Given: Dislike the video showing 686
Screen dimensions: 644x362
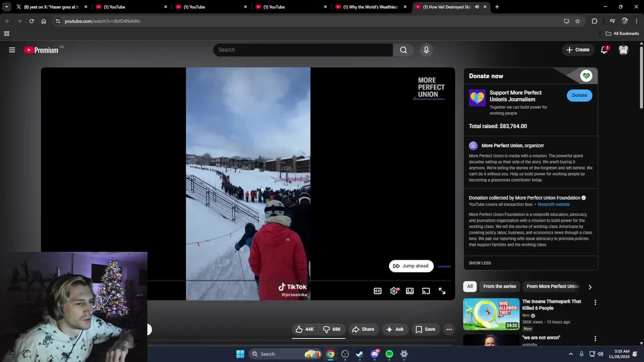Looking at the screenshot, I should point(332,329).
